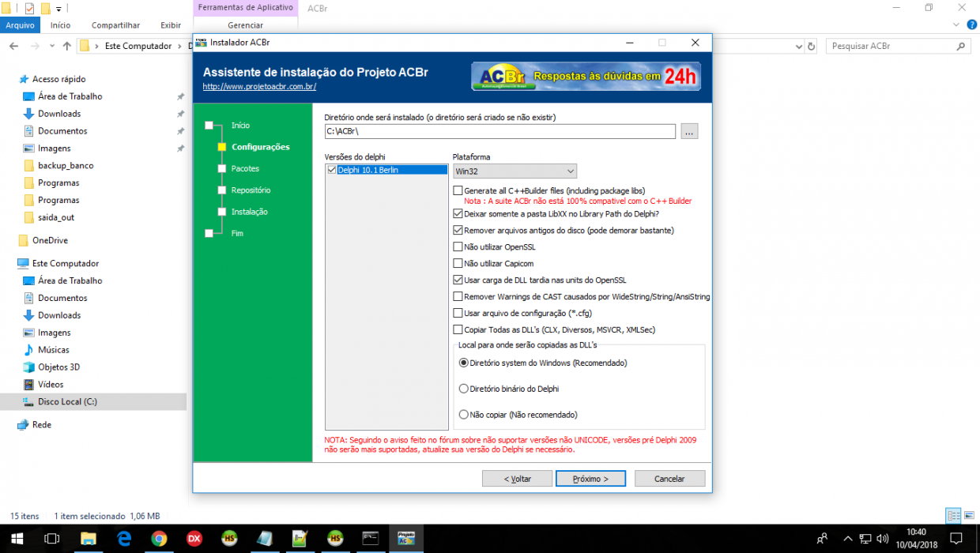Screen dimensions: 980x553
Task: Check Copiar Todas as DLL's option
Action: pos(458,329)
